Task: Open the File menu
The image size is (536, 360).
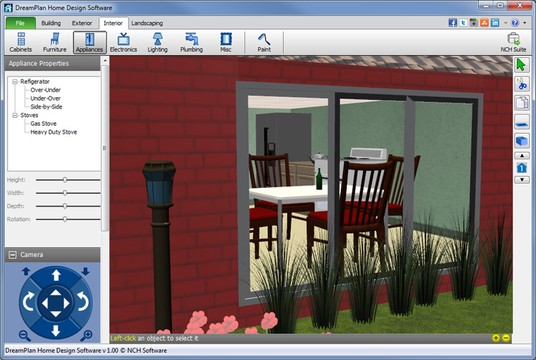Action: 21,23
